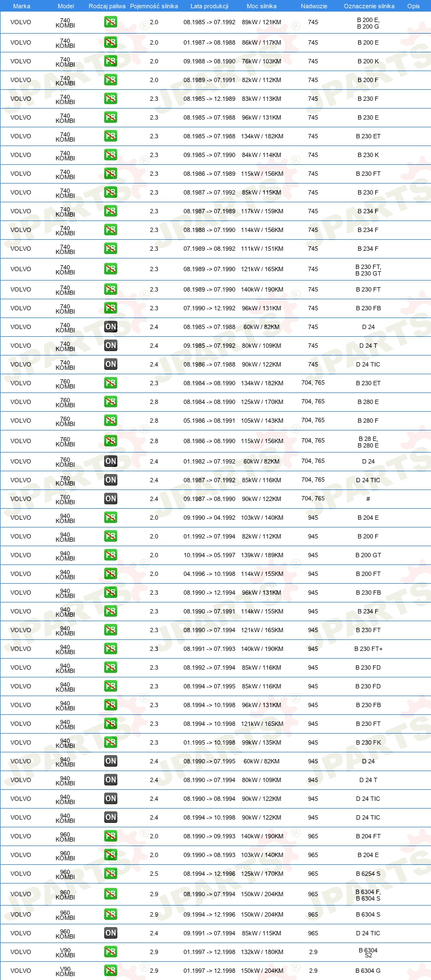Image resolution: width=431 pixels, height=980 pixels.
Task: Select the ON diesel icon in the 960 KOMBI D 24 TIC row
Action: coord(111,933)
